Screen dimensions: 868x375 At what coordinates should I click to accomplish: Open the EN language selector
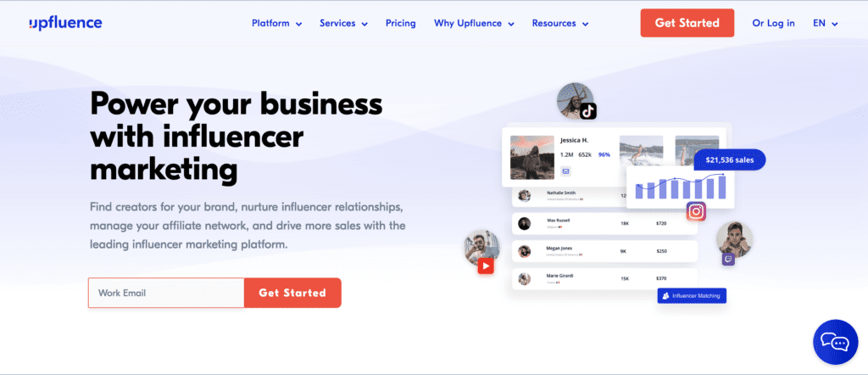(x=826, y=23)
